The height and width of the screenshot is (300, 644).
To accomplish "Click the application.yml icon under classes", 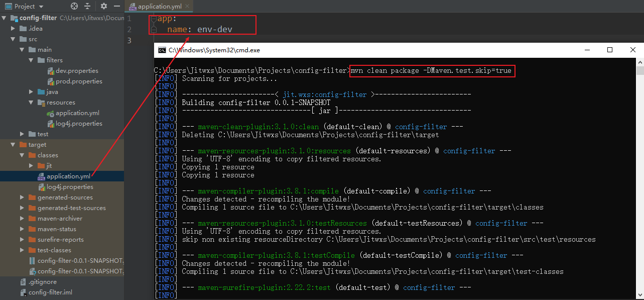I will point(41,176).
